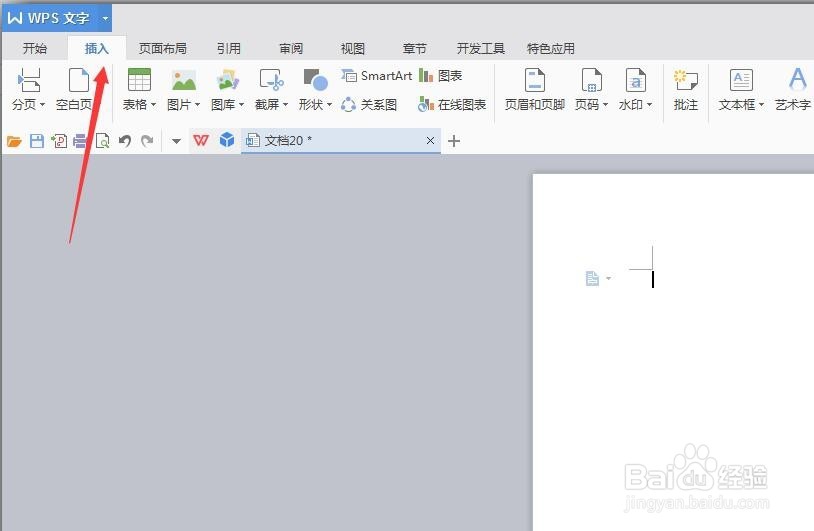The width and height of the screenshot is (814, 531).
Task: Click the 文本框 text box icon
Action: coord(741,80)
